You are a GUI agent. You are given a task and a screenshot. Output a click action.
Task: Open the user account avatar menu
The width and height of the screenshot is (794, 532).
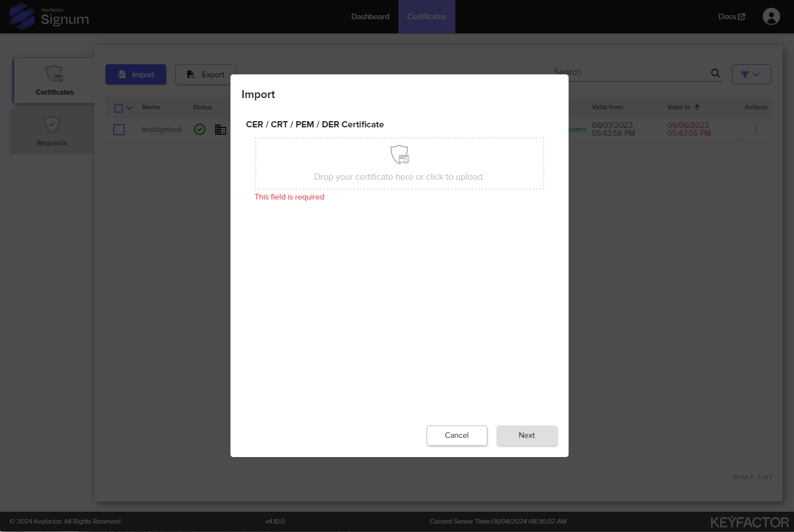(x=771, y=16)
